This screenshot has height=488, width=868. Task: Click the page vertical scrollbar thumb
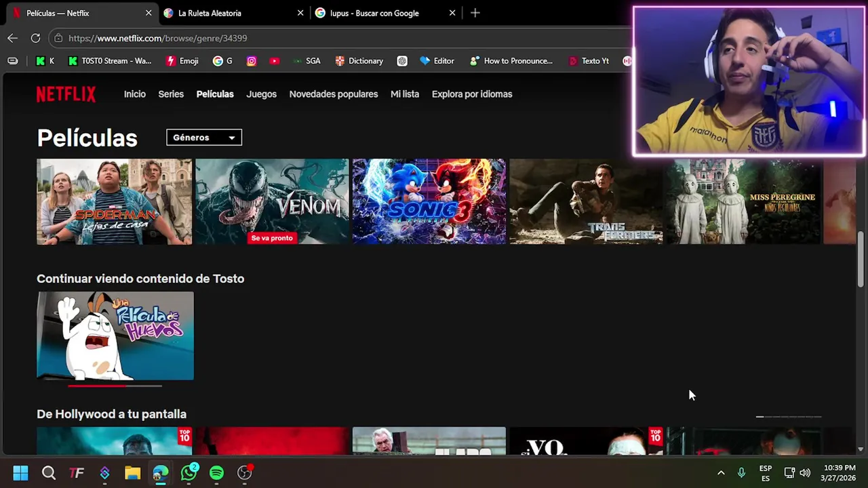pyautogui.click(x=861, y=260)
